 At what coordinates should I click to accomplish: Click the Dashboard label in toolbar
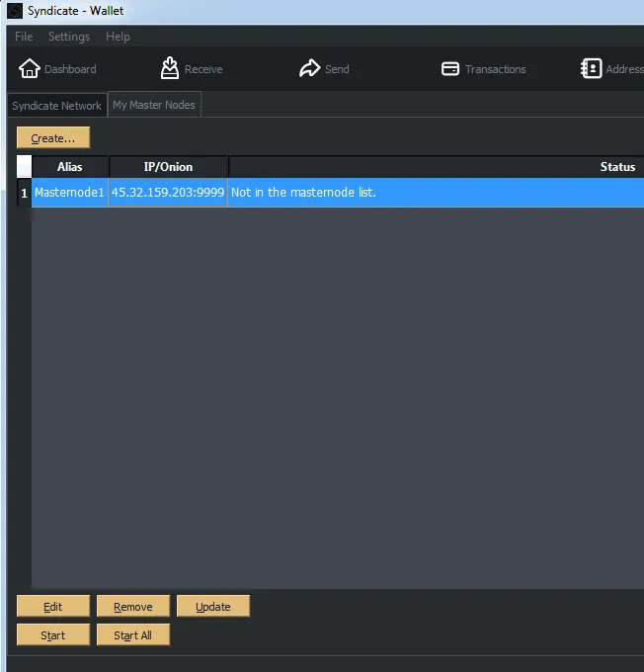70,69
